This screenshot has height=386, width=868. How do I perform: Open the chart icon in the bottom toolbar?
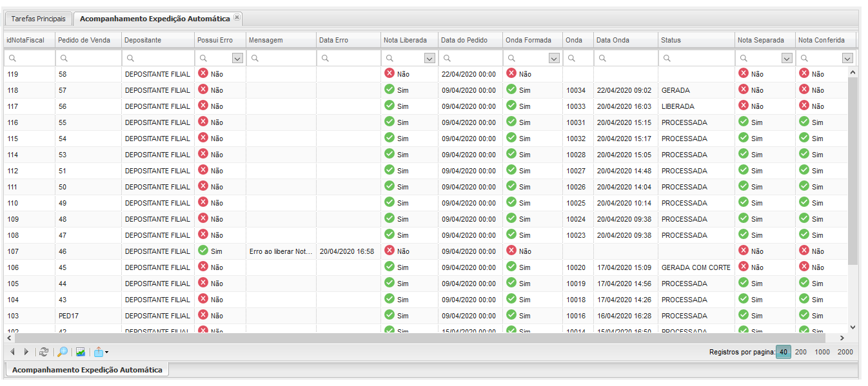(81, 352)
